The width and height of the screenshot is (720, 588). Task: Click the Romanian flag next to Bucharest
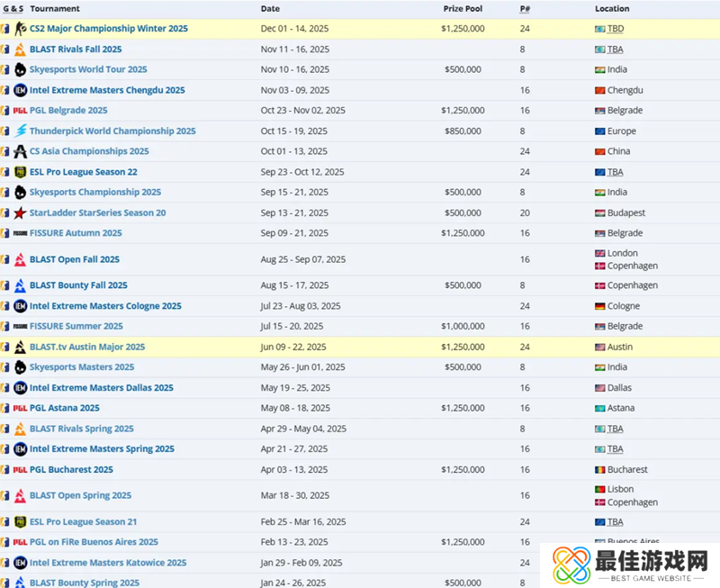(599, 470)
